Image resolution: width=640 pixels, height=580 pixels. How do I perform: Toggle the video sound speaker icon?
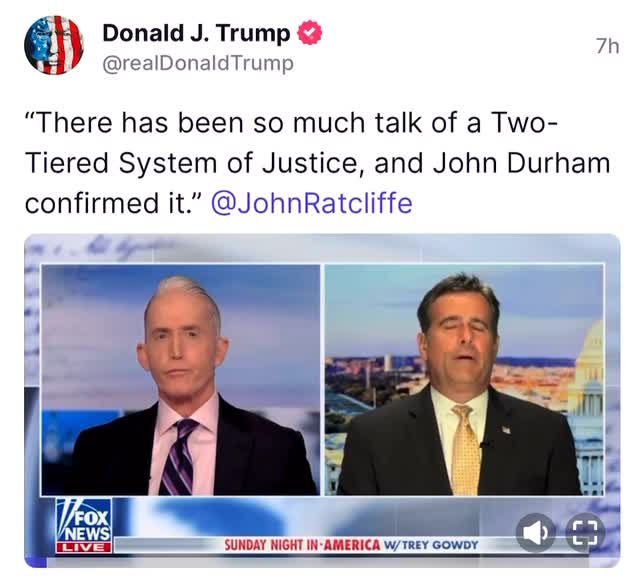click(x=536, y=532)
